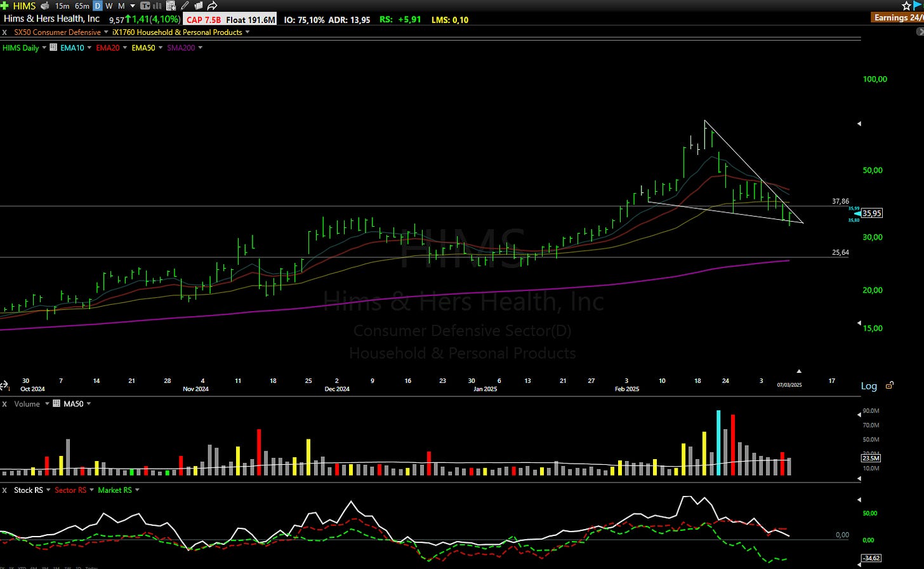Click the padlock icon next to Log
This screenshot has width=924, height=569.
tap(890, 385)
